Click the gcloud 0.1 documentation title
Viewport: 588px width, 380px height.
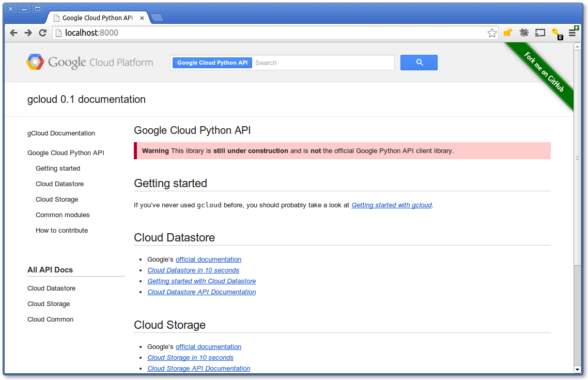point(86,99)
